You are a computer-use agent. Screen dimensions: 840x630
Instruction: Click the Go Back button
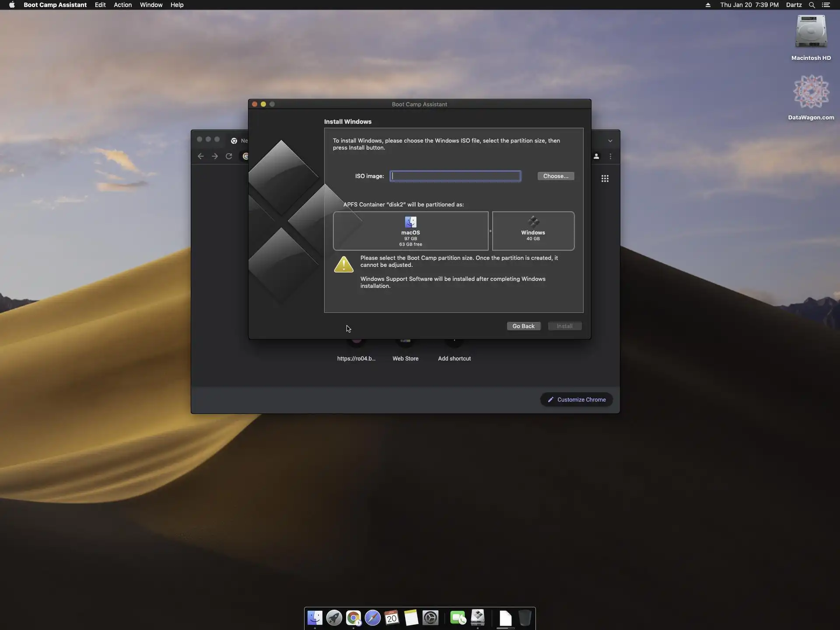(523, 326)
